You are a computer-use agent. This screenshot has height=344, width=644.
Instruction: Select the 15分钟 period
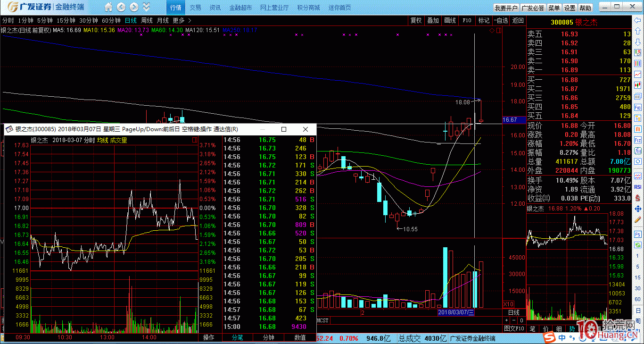pos(66,21)
